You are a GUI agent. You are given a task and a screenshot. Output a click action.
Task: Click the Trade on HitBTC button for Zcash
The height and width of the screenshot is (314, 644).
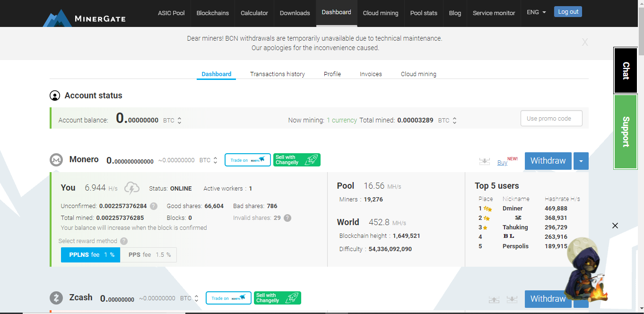point(229,298)
